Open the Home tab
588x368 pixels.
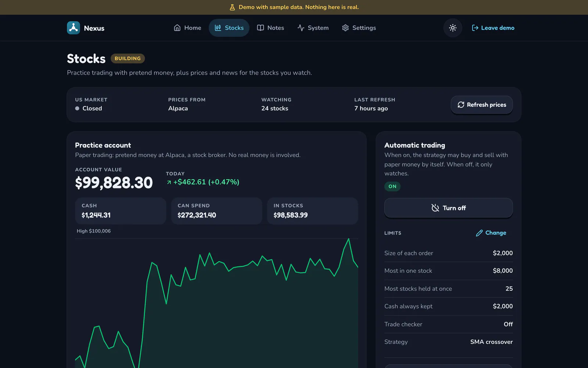click(187, 28)
